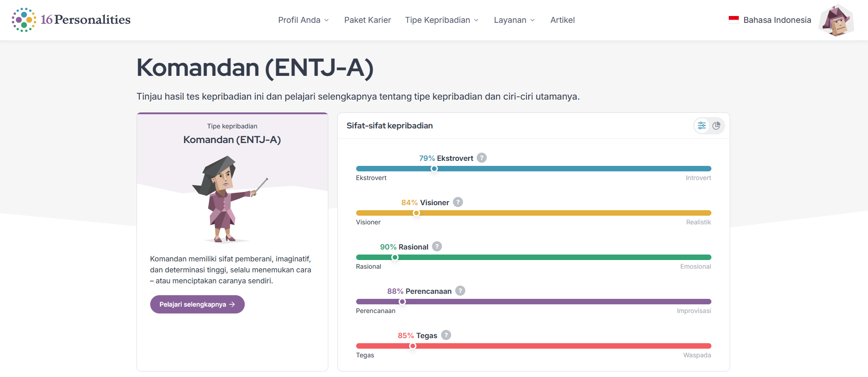Open the Paket Karier page

coord(368,20)
